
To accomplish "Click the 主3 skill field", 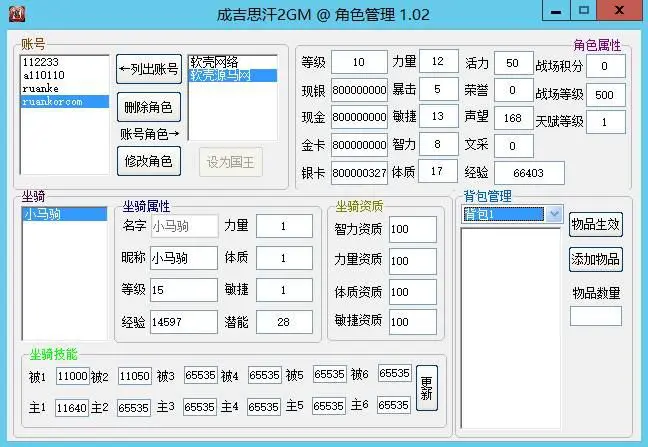I will click(200, 407).
